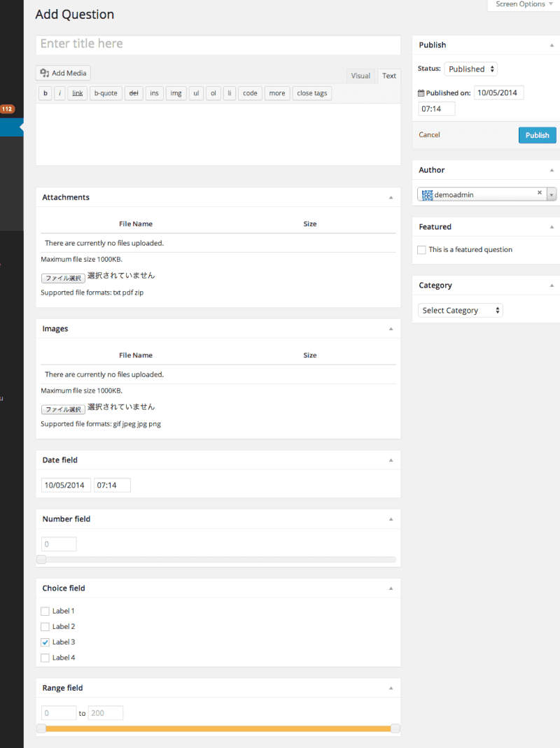Click the bold 'b' quicktag button
Viewport: 560px width, 748px height.
point(45,93)
